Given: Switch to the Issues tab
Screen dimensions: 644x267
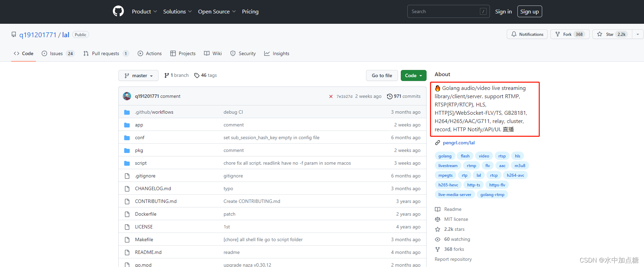Looking at the screenshot, I should pos(58,53).
